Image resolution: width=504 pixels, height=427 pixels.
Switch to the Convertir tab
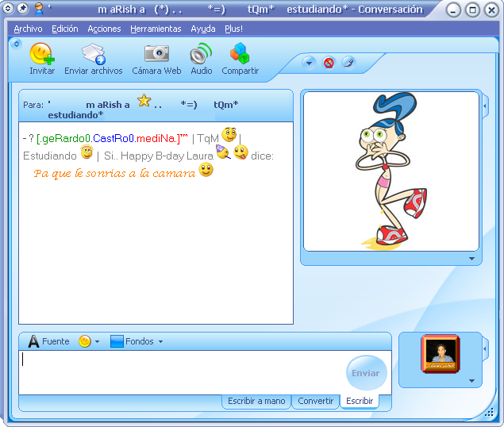tap(315, 401)
